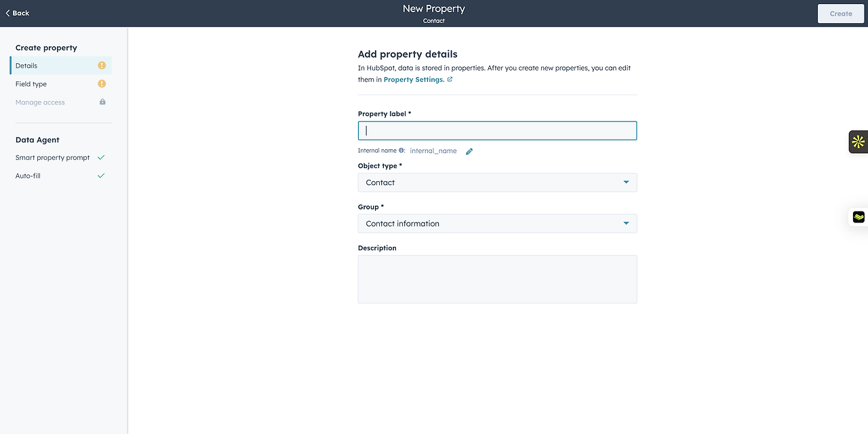The image size is (868, 434).
Task: Click the warning icon next to Details
Action: tap(102, 66)
